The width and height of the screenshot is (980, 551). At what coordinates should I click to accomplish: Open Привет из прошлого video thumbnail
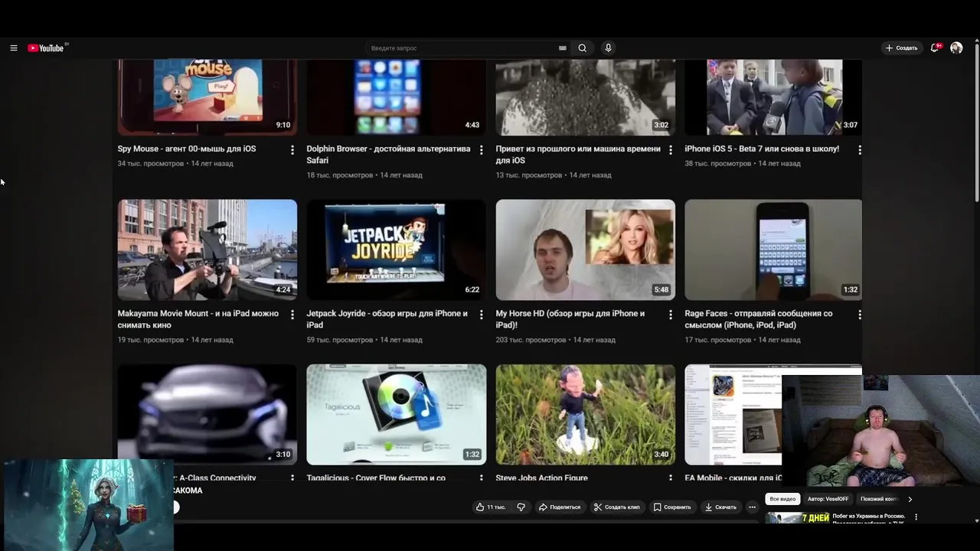585,98
